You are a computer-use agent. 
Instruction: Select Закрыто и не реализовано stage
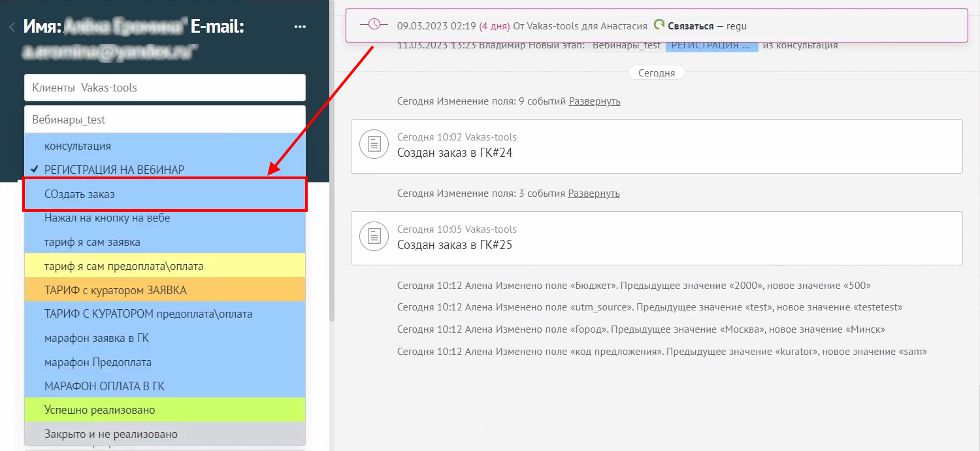point(110,434)
